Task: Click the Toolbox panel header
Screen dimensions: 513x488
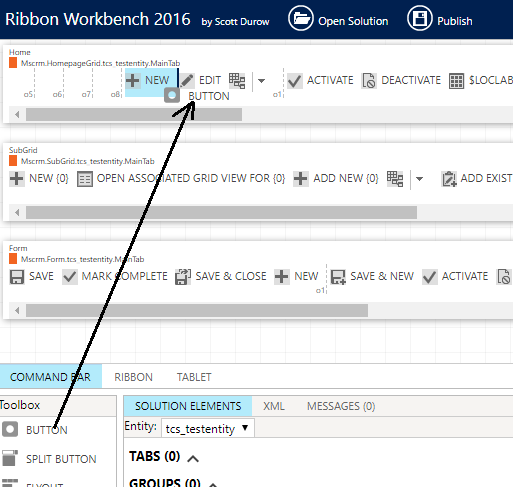Action: [58, 405]
